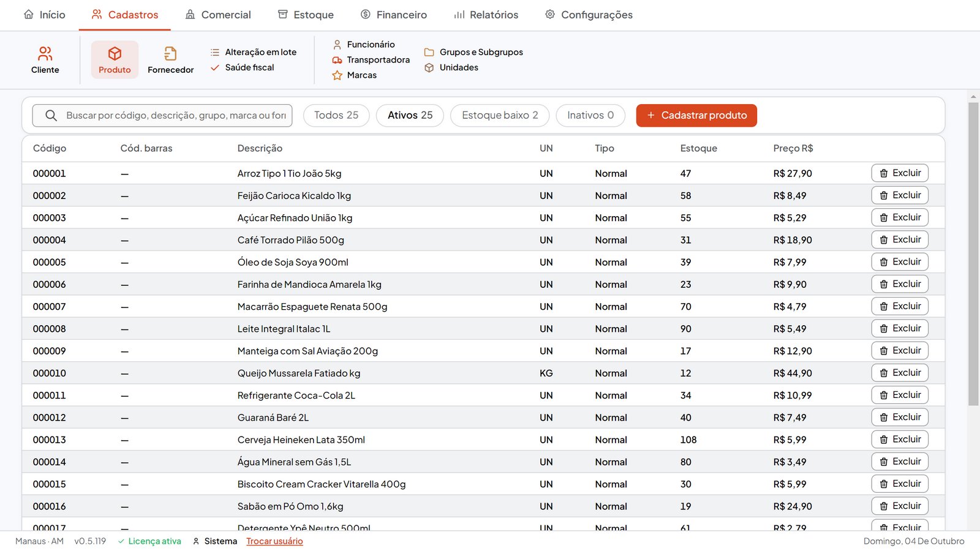This screenshot has height=551, width=980.
Task: Open Marcas star item
Action: tap(355, 75)
